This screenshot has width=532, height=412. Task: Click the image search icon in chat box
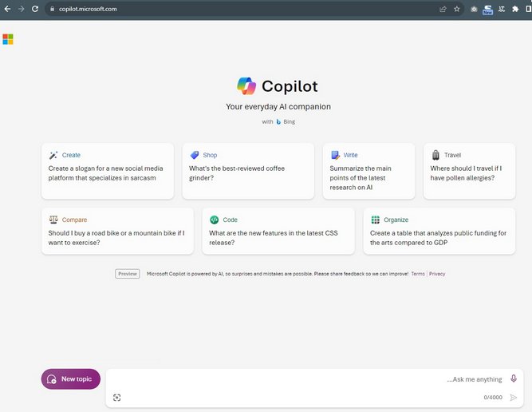pyautogui.click(x=117, y=397)
